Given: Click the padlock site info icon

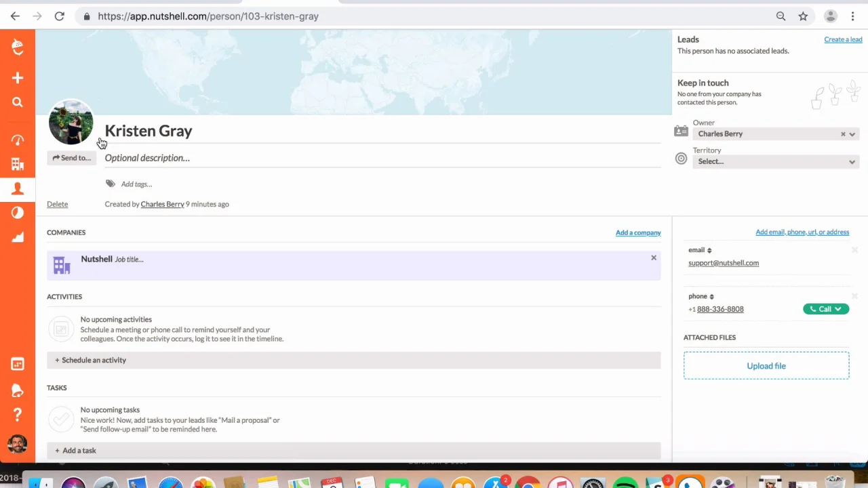Looking at the screenshot, I should [87, 16].
